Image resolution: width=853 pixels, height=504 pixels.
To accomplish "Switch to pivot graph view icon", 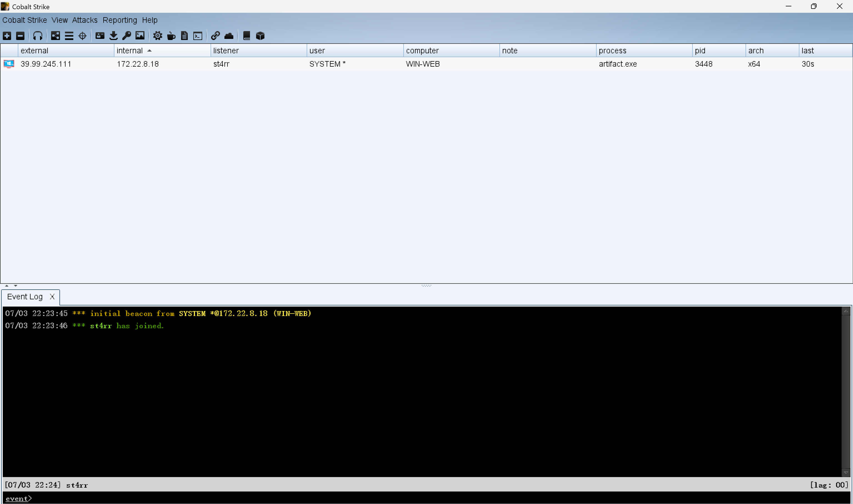I will click(x=55, y=36).
